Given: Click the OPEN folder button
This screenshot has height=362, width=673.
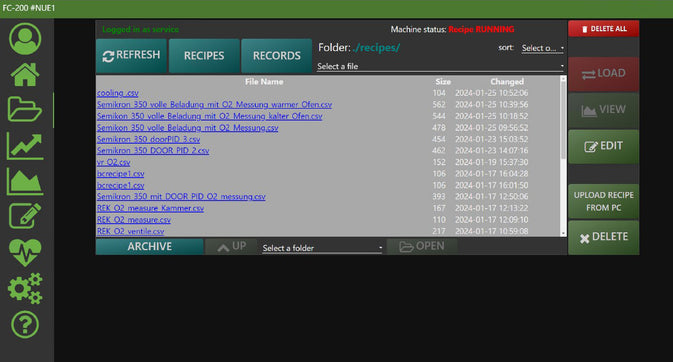Looking at the screenshot, I should 422,246.
